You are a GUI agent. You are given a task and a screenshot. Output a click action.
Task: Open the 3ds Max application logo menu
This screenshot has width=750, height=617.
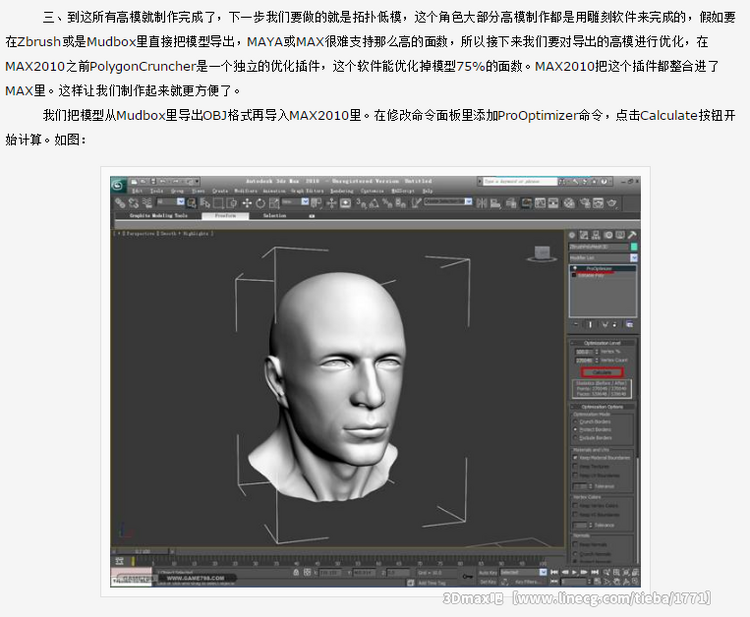118,186
